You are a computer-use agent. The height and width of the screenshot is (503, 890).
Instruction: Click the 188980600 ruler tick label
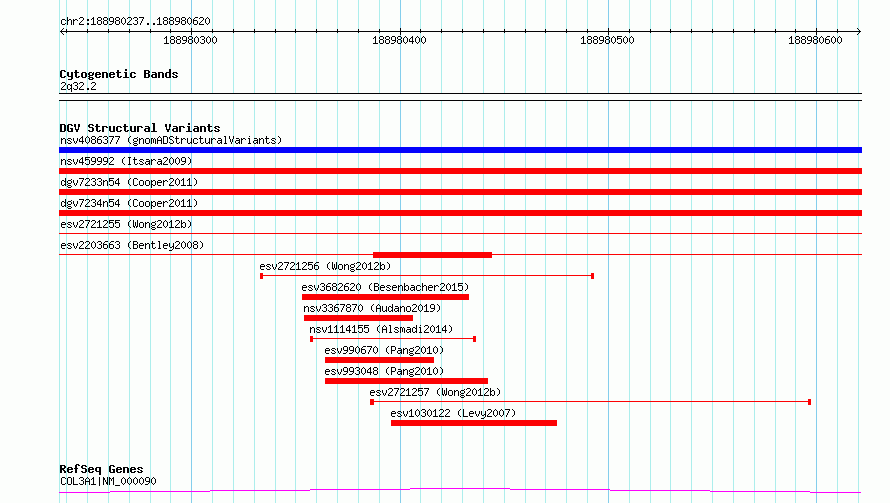(x=815, y=40)
